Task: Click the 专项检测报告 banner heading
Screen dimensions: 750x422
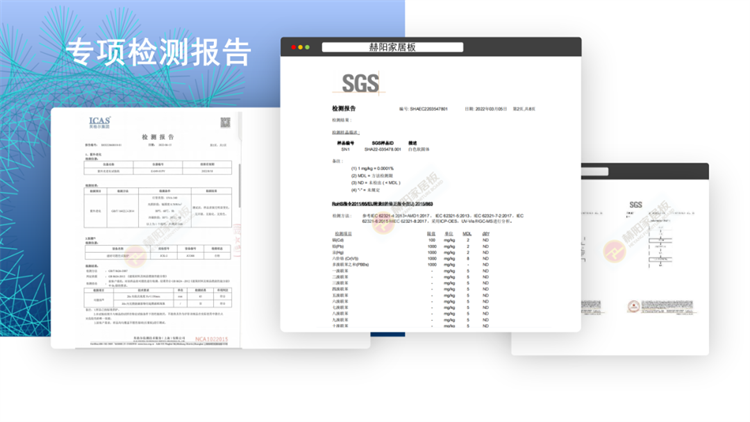Action: (x=158, y=52)
